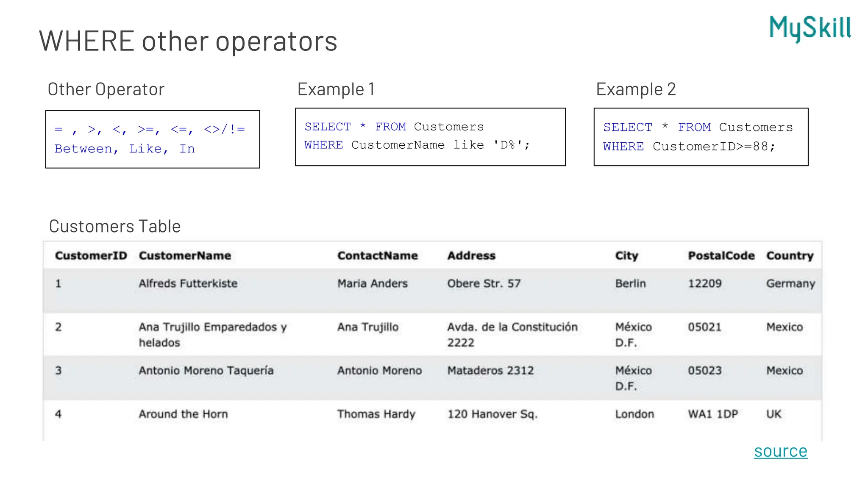Click the 'Berlin' city cell

[631, 283]
